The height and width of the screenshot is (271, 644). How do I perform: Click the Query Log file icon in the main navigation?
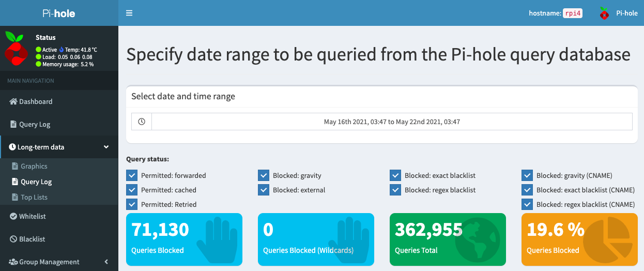pyautogui.click(x=13, y=124)
